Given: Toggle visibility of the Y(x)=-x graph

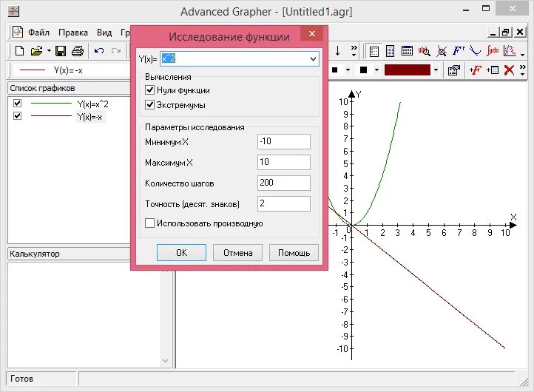Looking at the screenshot, I should point(17,116).
